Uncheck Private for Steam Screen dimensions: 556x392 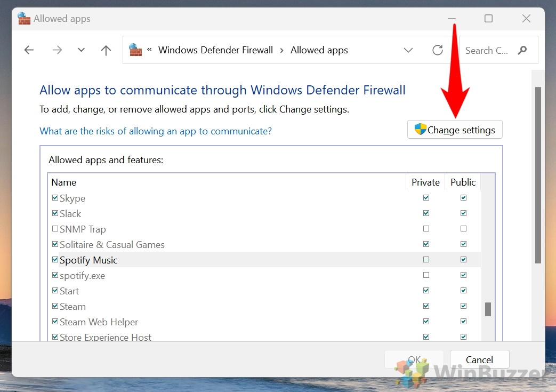pyautogui.click(x=426, y=306)
